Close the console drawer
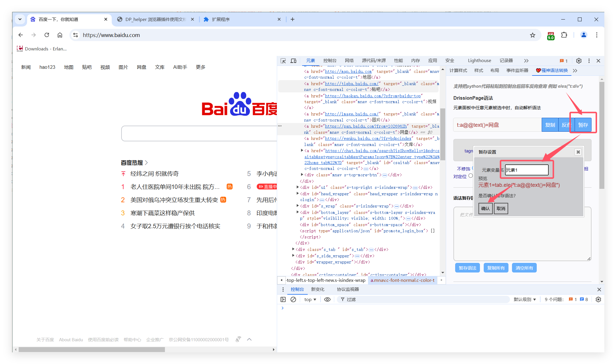 pyautogui.click(x=599, y=289)
